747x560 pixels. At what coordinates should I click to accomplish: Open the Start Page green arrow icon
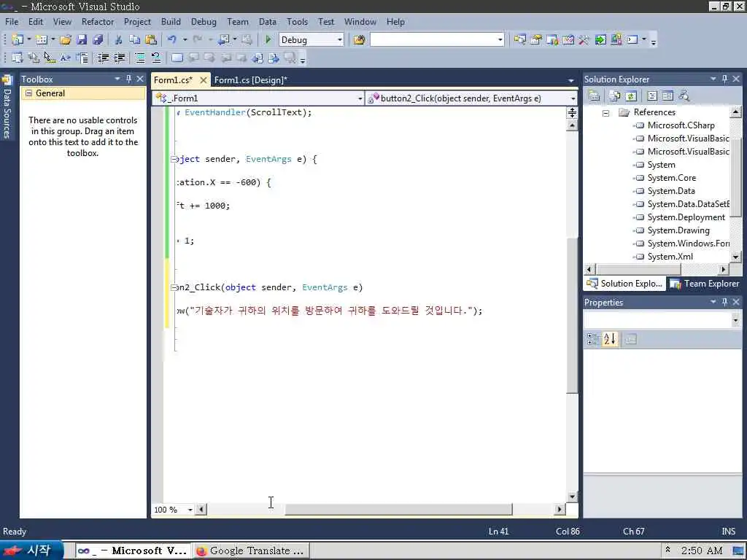[x=600, y=40]
